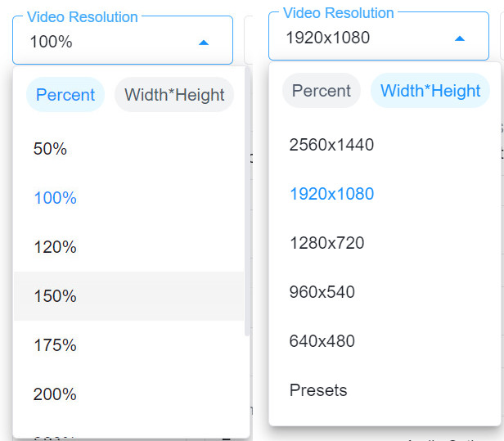Viewport: 504px width, 441px height.
Task: Choose the 1920x1080 resolution option in list
Action: (x=331, y=194)
